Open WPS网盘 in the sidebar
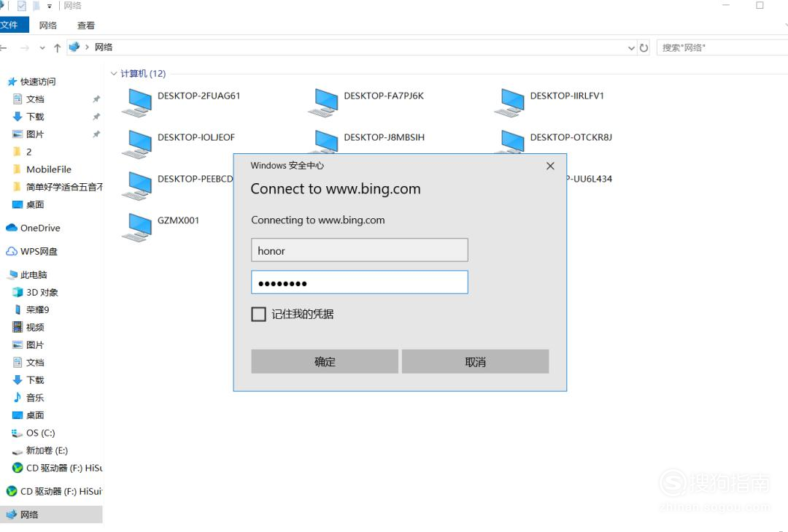The height and width of the screenshot is (532, 788). coord(31,251)
